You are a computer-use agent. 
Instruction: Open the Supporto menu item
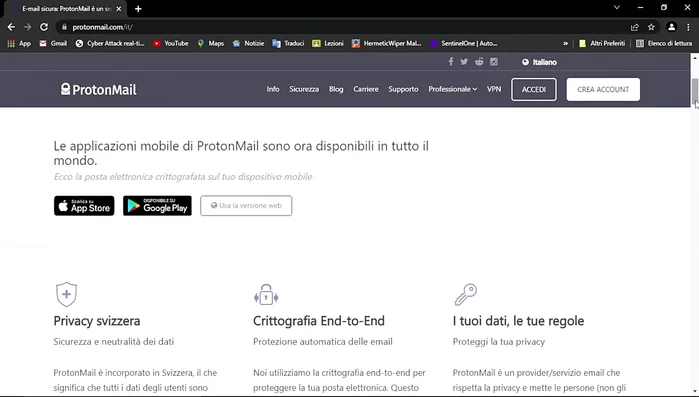(403, 89)
